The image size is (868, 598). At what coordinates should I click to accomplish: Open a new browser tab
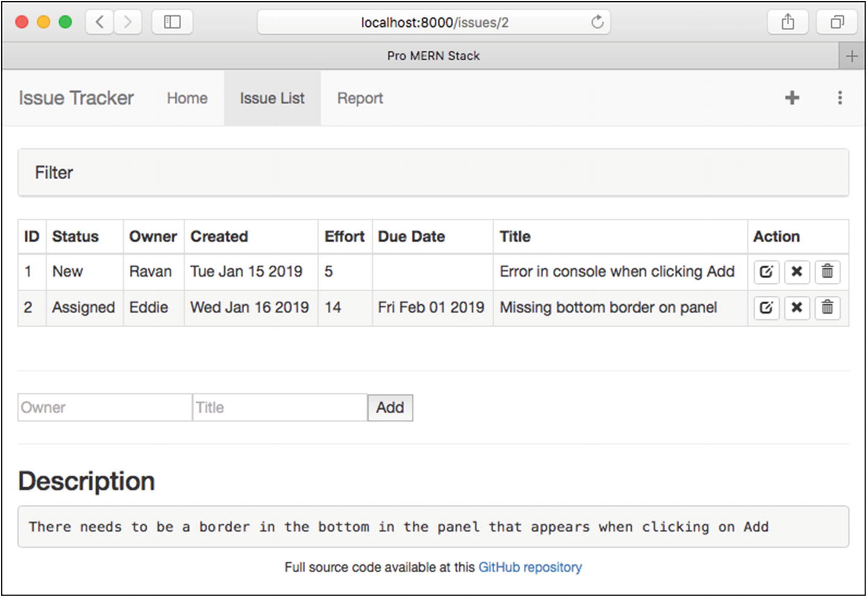852,56
